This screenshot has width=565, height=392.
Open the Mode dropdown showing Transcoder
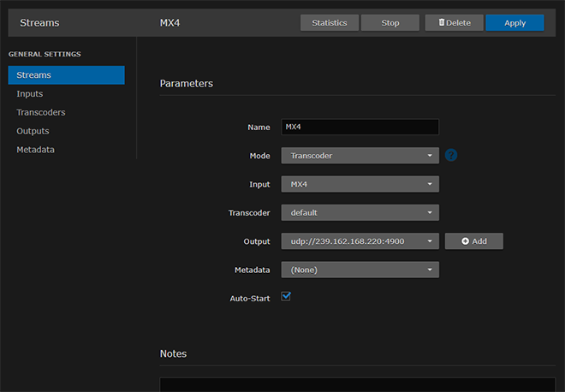(x=360, y=156)
